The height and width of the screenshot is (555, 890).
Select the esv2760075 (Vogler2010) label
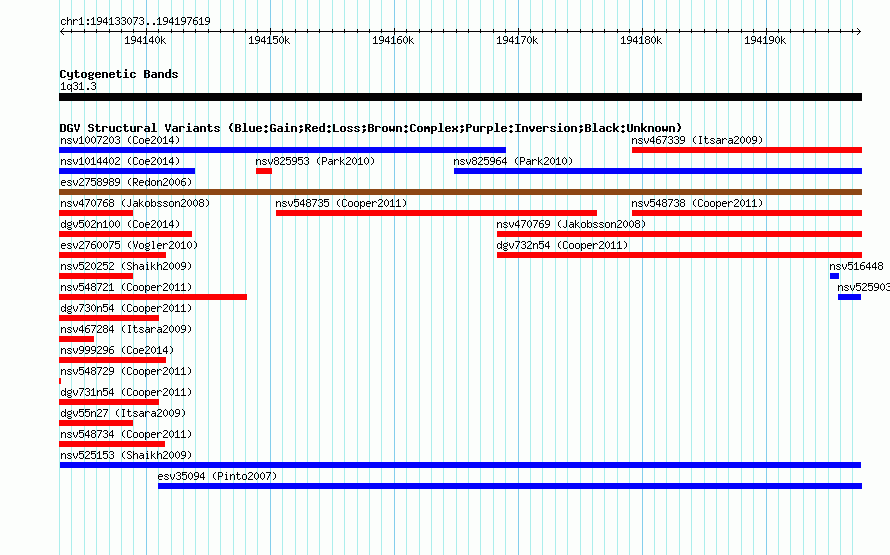point(129,245)
